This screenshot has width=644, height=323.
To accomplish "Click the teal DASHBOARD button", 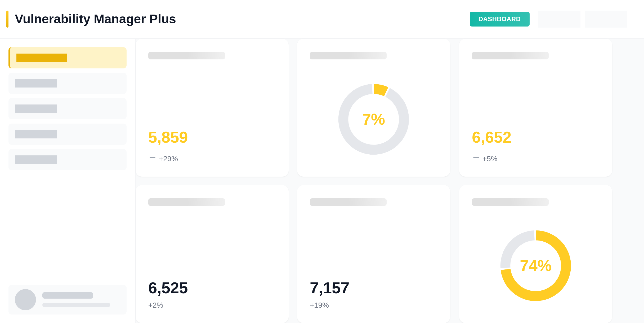I will pyautogui.click(x=499, y=19).
